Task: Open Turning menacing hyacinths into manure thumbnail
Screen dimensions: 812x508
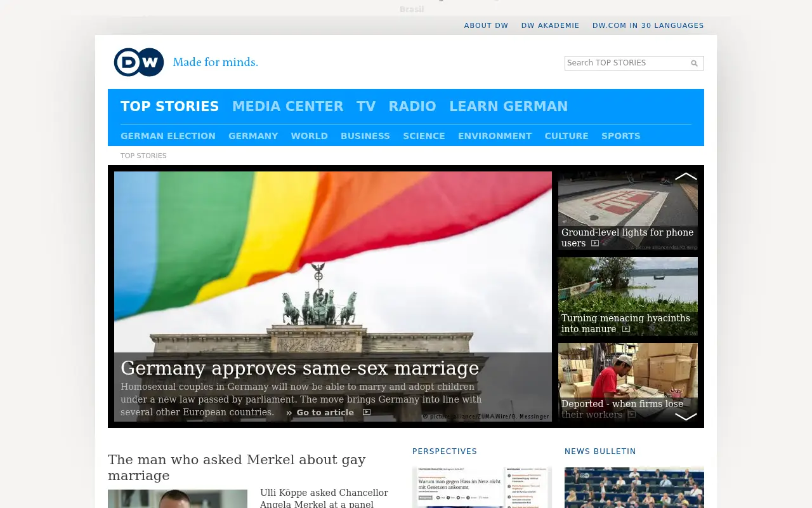Action: (628, 297)
